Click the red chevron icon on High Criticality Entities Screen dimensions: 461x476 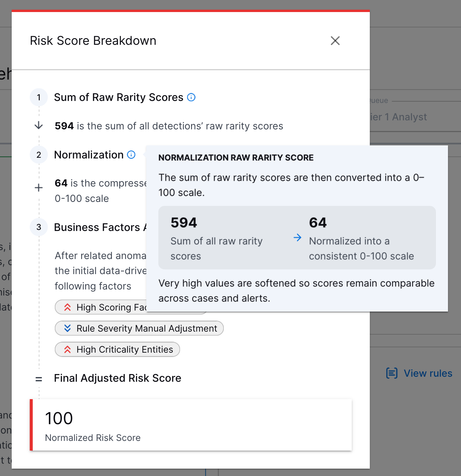68,349
